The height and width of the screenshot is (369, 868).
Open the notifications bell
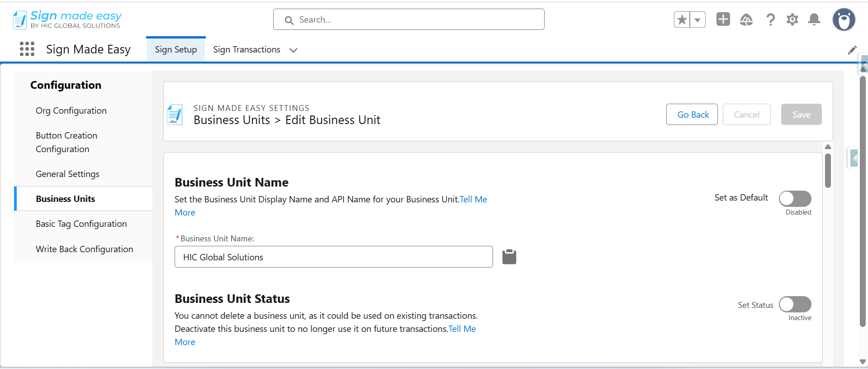(814, 19)
